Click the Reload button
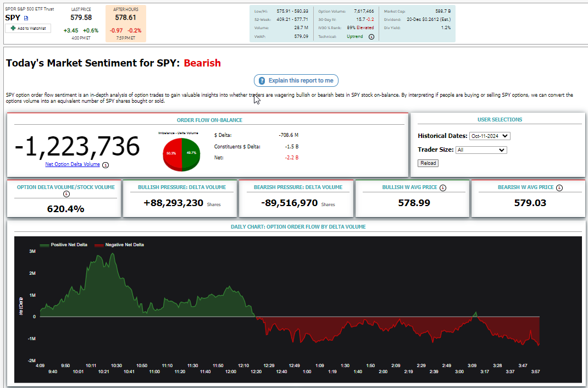This screenshot has width=588, height=388. pos(428,163)
